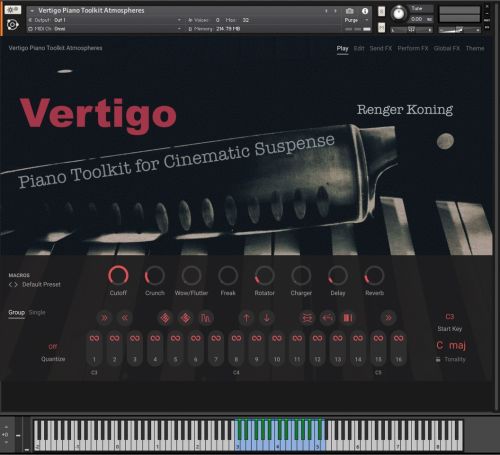Open the Output channel dropdown
Screen dimensions: 500x455
179,20
